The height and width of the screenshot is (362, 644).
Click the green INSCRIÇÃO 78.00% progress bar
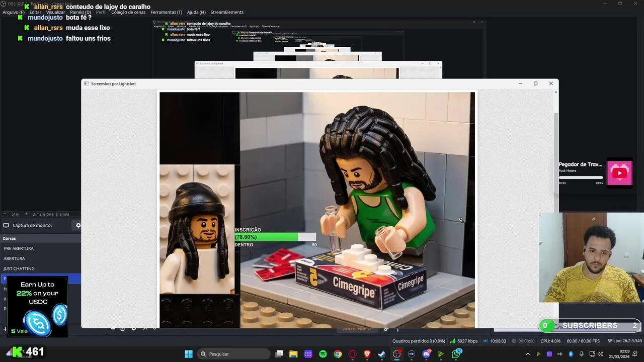275,237
